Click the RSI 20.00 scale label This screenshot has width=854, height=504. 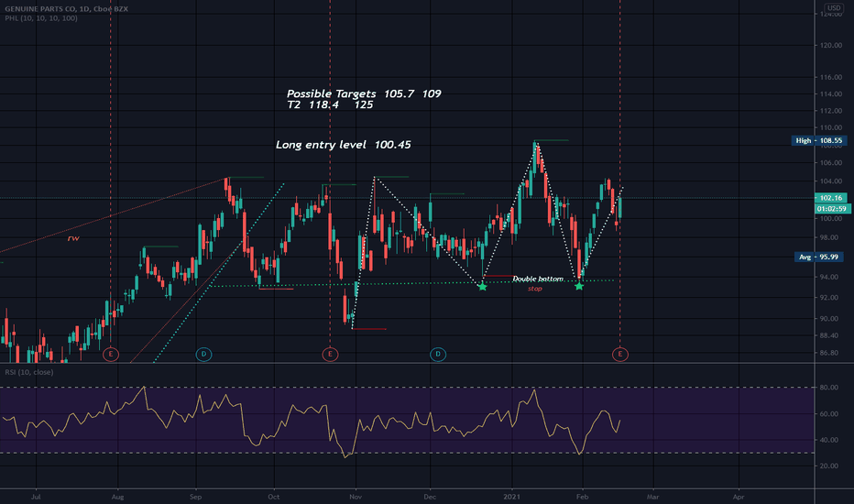pos(829,466)
